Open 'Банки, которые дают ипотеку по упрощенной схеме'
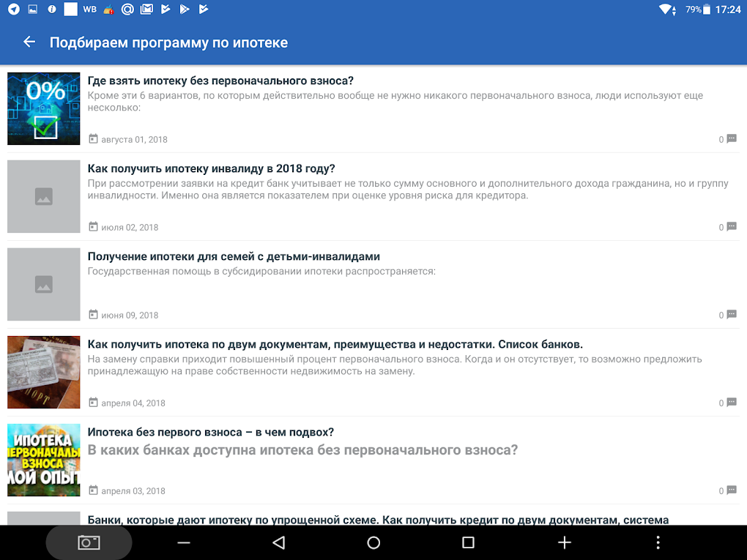747x560 pixels. click(x=379, y=520)
